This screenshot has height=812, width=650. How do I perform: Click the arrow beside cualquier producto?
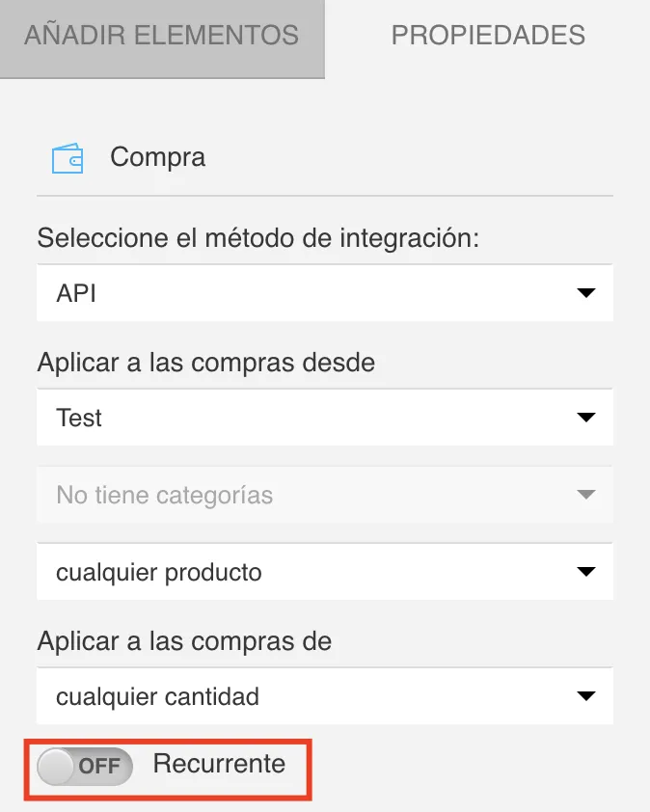coord(585,572)
